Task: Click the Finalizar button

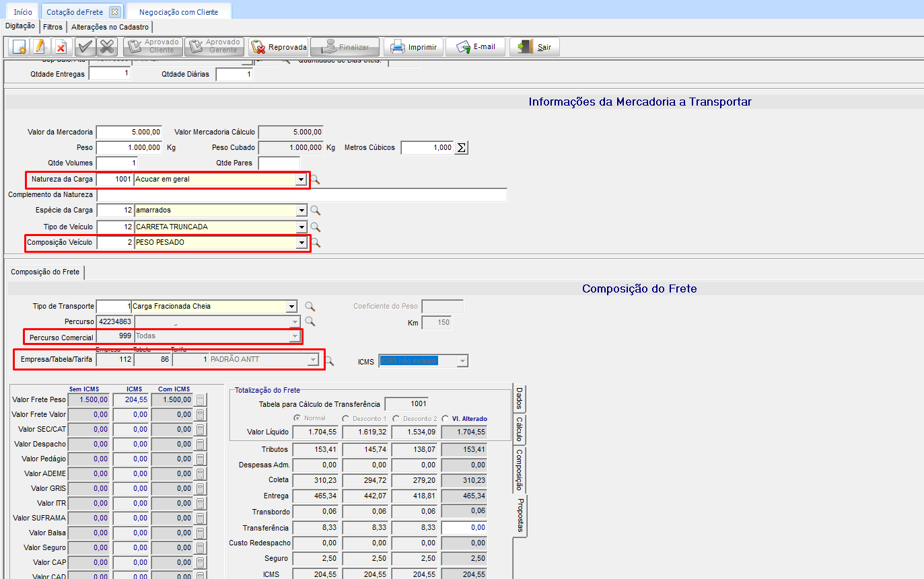Action: tap(345, 47)
